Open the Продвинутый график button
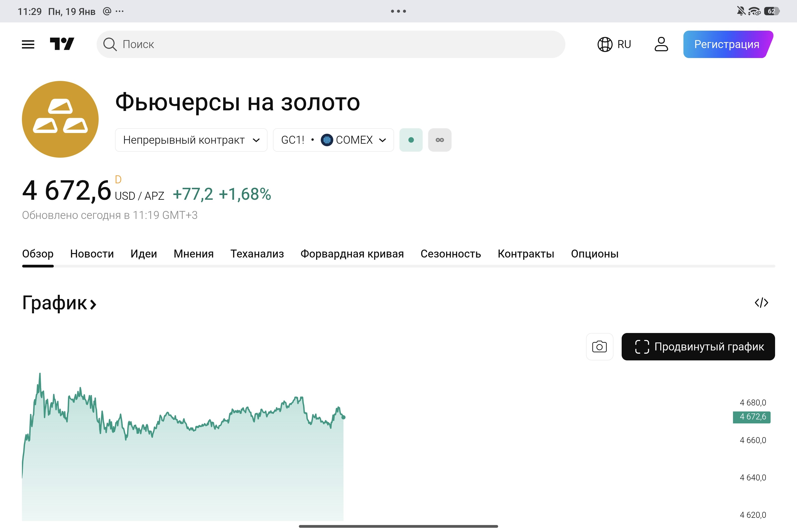797x532 pixels. [x=698, y=346]
